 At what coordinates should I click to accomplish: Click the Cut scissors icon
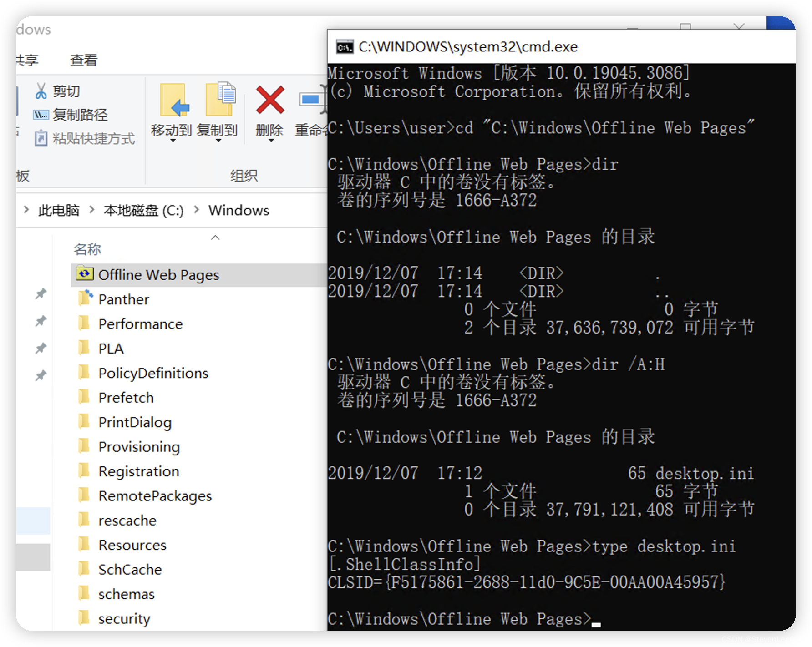click(41, 91)
